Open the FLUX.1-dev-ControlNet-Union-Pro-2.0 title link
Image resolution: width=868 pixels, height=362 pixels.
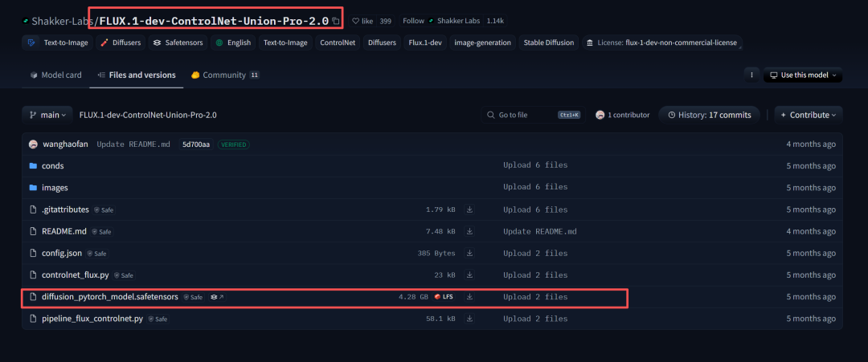(215, 21)
